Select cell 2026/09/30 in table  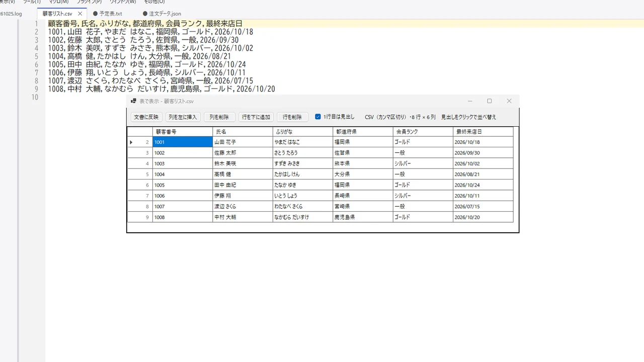[x=483, y=153]
